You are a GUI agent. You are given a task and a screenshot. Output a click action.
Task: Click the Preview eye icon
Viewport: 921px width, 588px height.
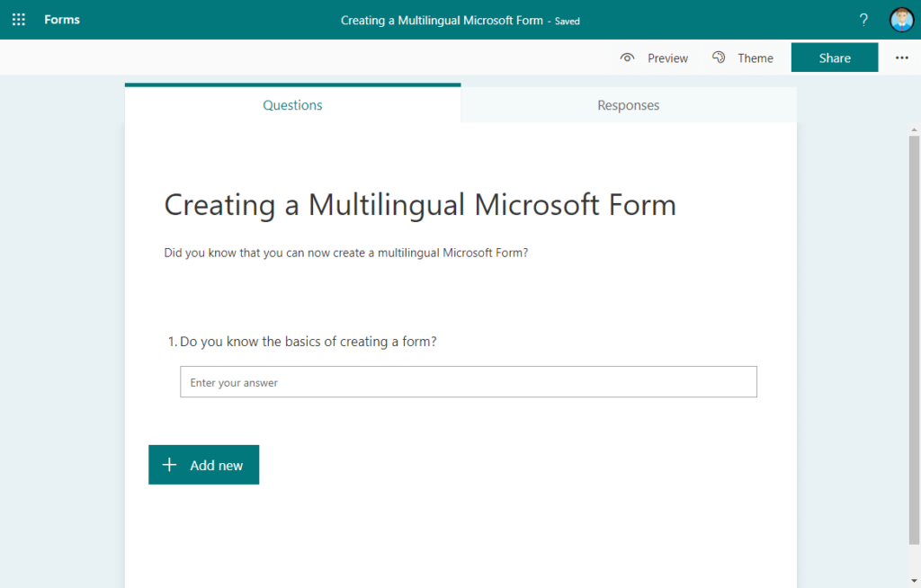[x=627, y=58]
